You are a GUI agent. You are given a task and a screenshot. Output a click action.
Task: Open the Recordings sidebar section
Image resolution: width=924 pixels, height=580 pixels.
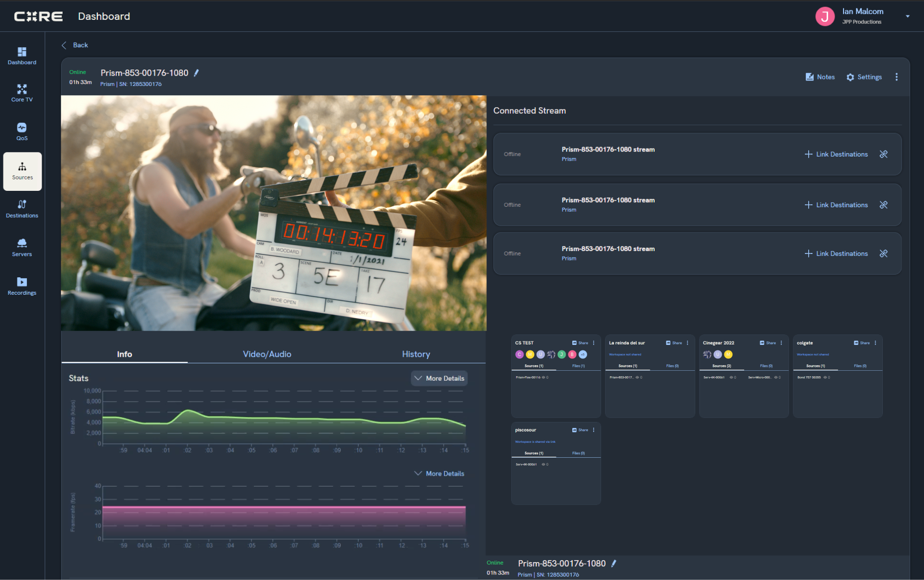tap(22, 286)
